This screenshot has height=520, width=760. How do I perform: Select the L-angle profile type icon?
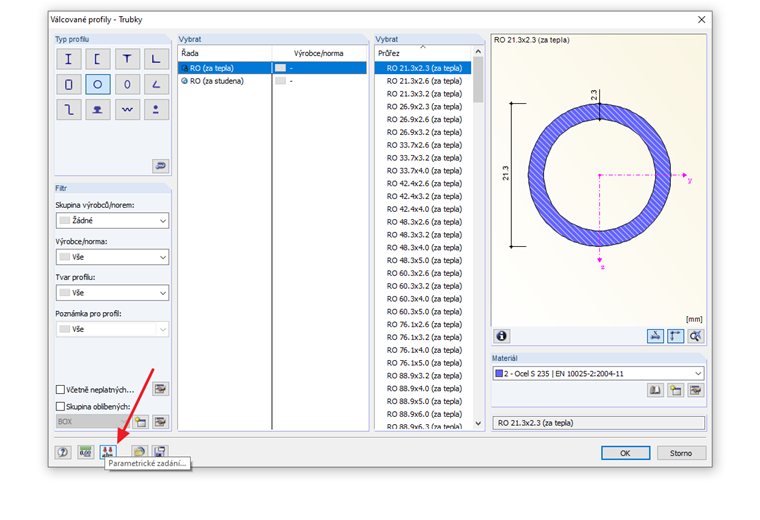click(x=156, y=59)
